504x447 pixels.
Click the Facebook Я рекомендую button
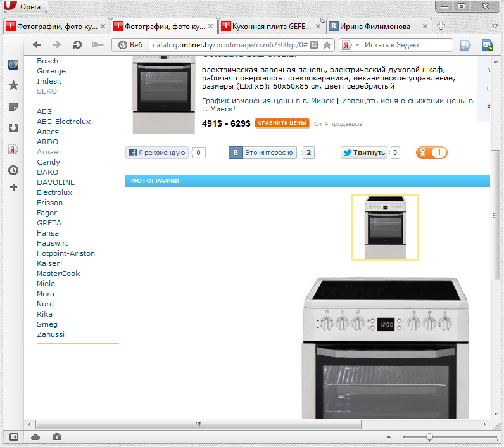[157, 153]
